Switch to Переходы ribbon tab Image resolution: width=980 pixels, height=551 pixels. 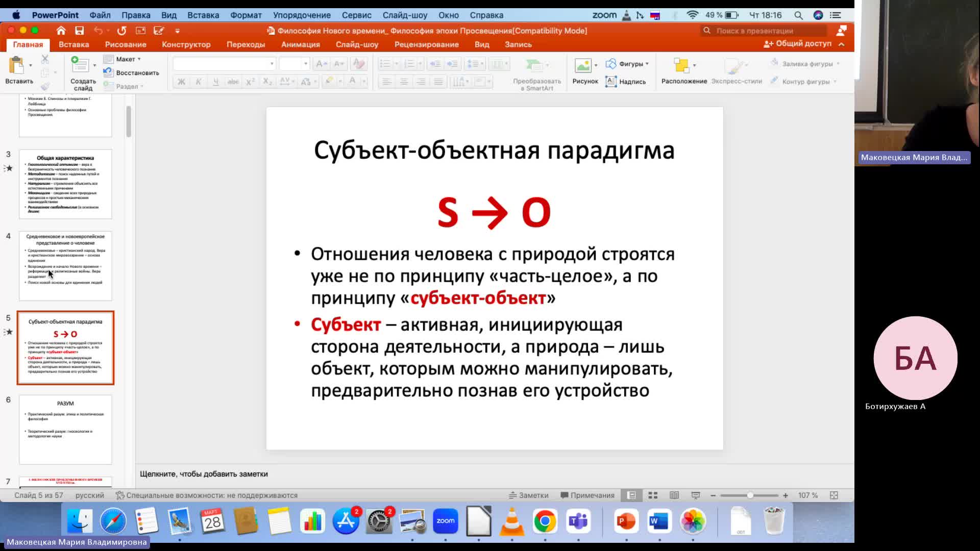click(246, 44)
